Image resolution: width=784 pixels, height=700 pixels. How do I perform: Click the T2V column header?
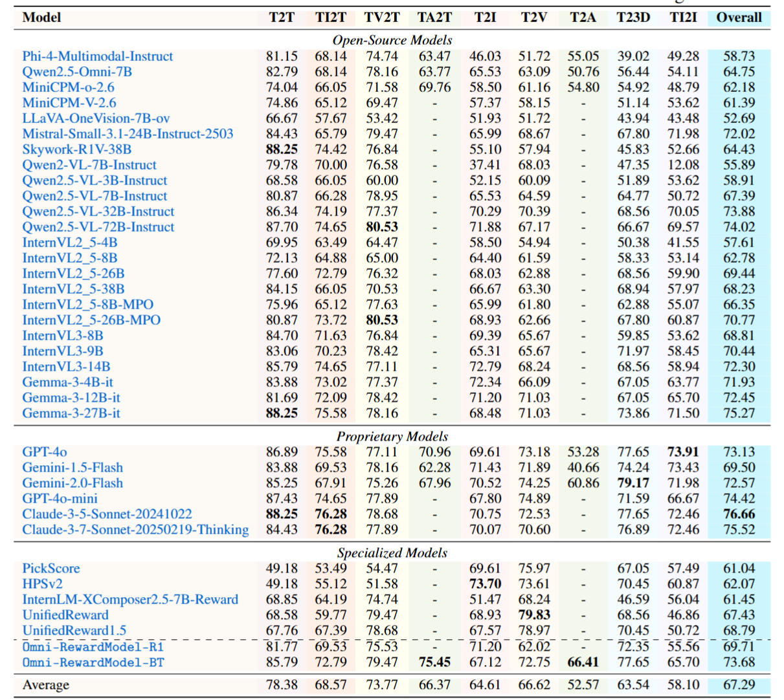pyautogui.click(x=534, y=17)
